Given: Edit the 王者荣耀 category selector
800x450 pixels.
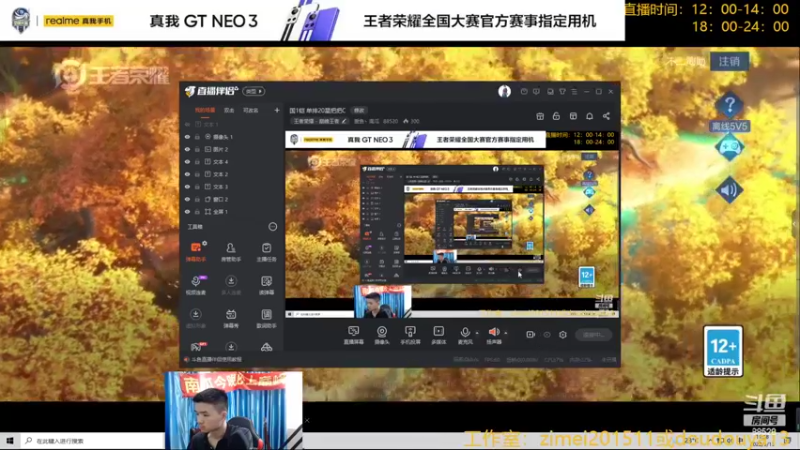Looking at the screenshot, I should pyautogui.click(x=319, y=121).
